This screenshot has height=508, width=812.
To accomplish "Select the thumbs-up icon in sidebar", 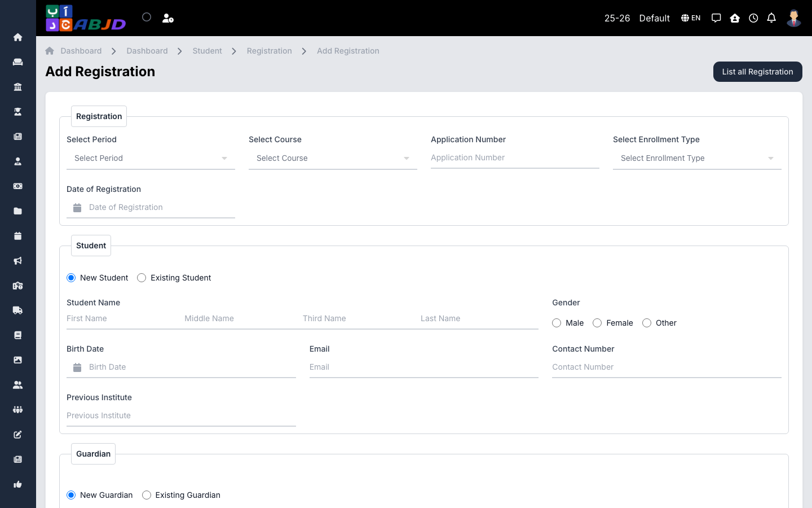I will coord(17,484).
